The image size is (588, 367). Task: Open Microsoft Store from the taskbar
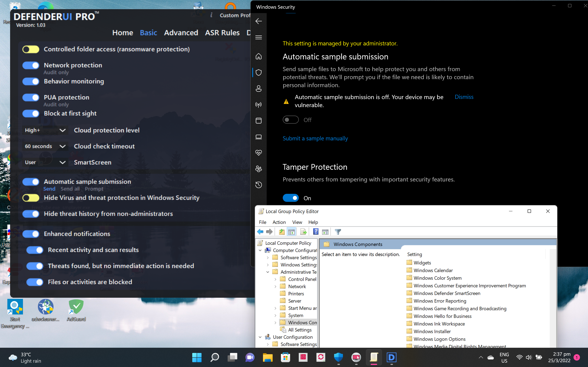point(285,357)
